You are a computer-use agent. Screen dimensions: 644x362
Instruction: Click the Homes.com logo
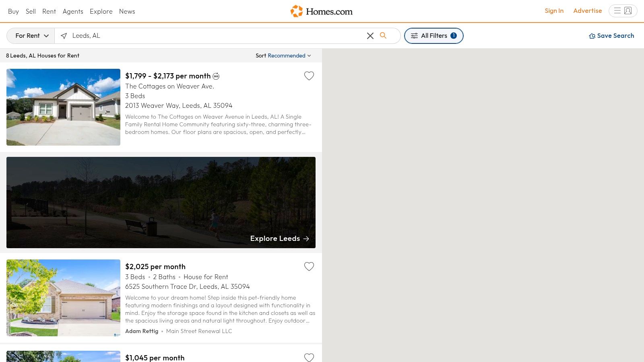tap(321, 11)
